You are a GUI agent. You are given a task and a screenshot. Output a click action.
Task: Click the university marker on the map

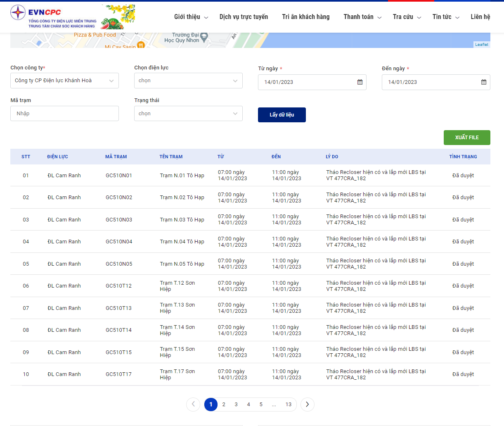click(204, 36)
